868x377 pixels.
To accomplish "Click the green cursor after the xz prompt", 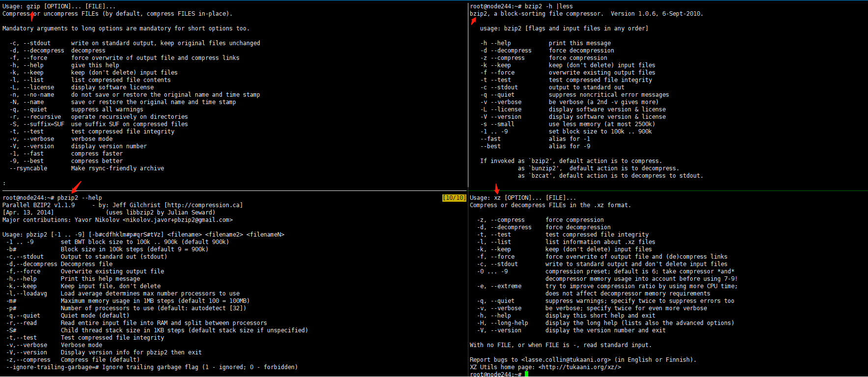I will click(526, 374).
